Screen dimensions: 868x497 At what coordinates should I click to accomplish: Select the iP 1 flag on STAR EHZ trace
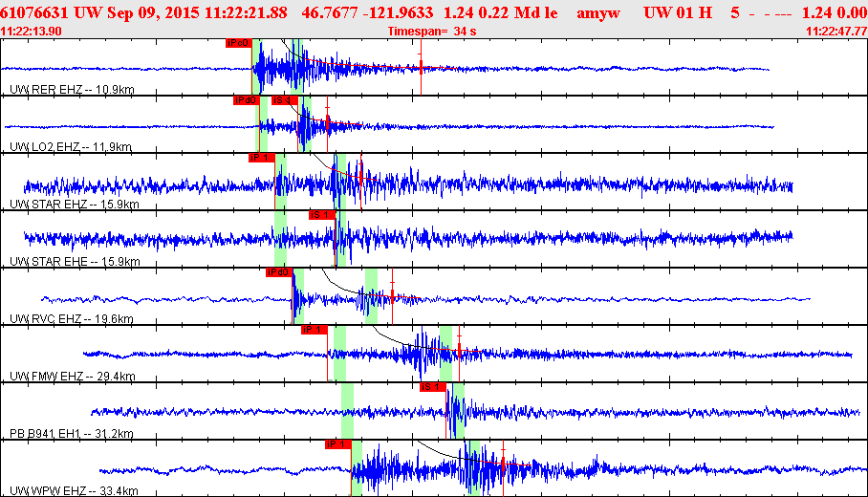261,158
